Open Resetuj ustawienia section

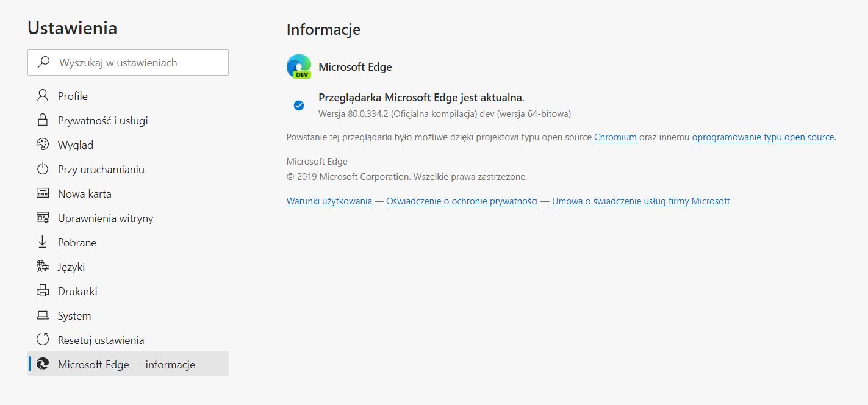[128, 340]
